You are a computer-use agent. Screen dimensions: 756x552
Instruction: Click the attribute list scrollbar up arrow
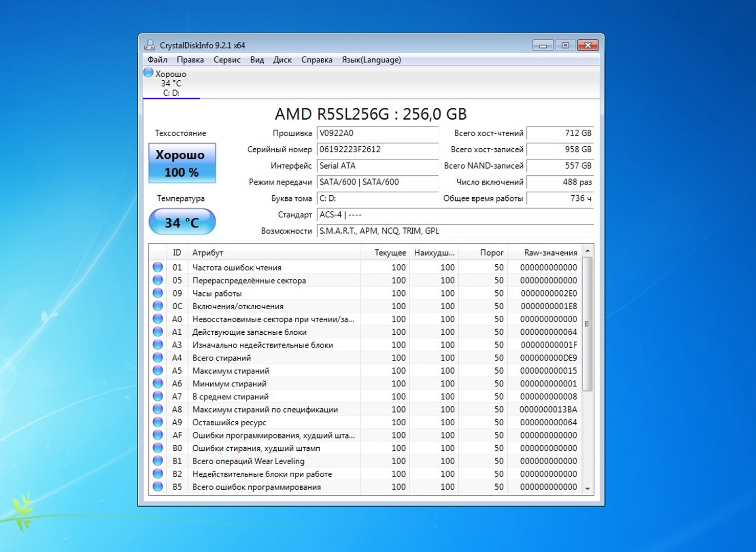(x=588, y=250)
